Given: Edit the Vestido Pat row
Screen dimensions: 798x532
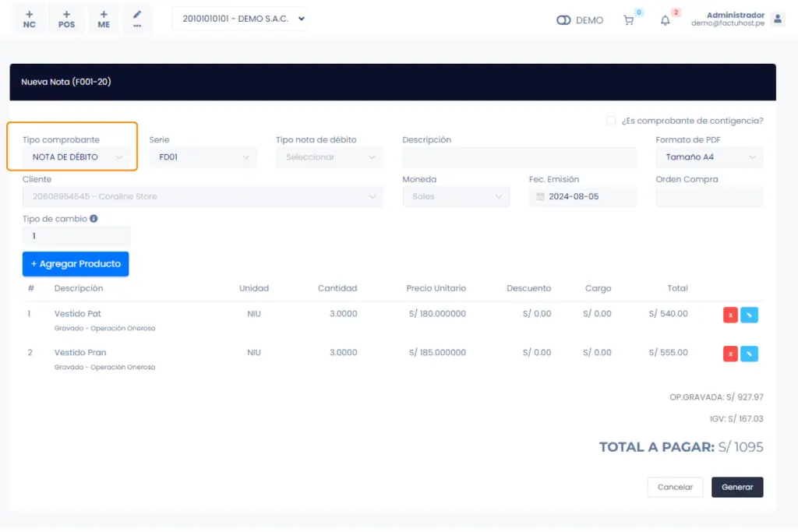Looking at the screenshot, I should [749, 315].
